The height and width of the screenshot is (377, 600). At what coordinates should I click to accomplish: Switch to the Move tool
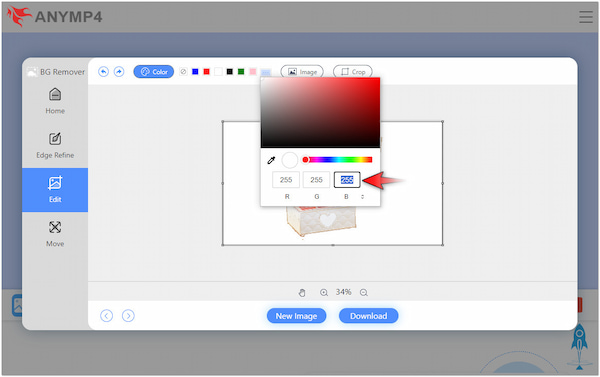[55, 234]
